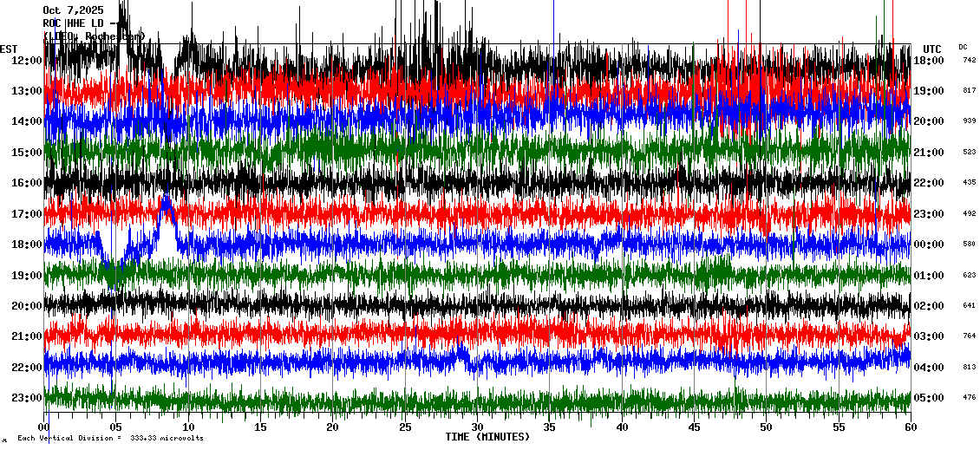This screenshot has width=980, height=450.
Task: Click the DC value 476
Action: 969,398
